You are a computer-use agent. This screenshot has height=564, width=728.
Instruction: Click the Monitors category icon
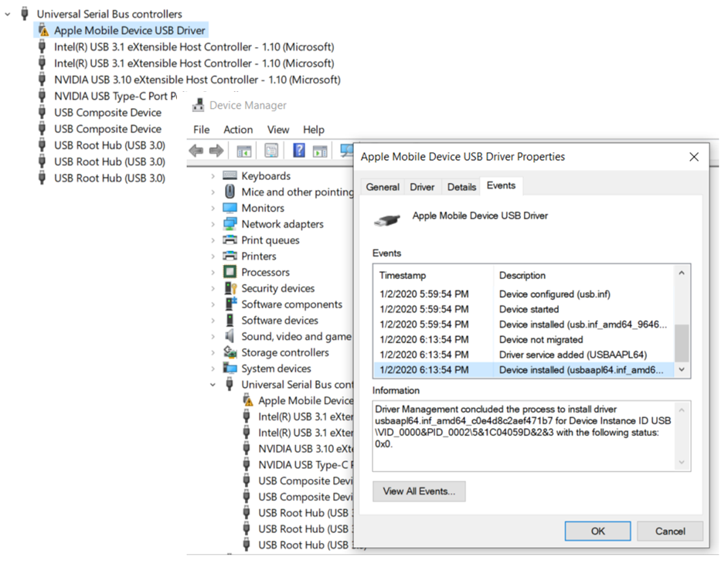click(x=230, y=208)
